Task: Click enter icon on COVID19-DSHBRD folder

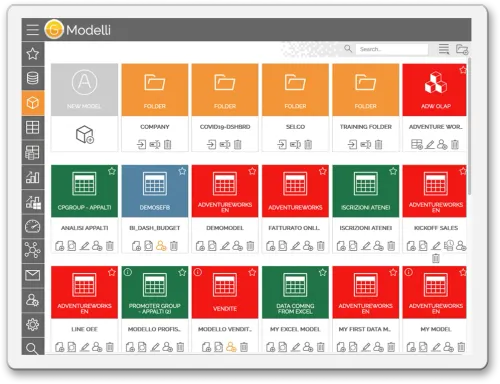Action: pyautogui.click(x=211, y=145)
